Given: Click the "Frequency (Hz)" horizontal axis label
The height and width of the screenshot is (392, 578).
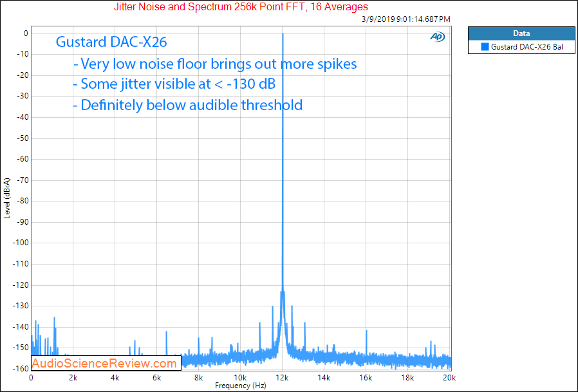Looking at the screenshot, I should (x=240, y=386).
